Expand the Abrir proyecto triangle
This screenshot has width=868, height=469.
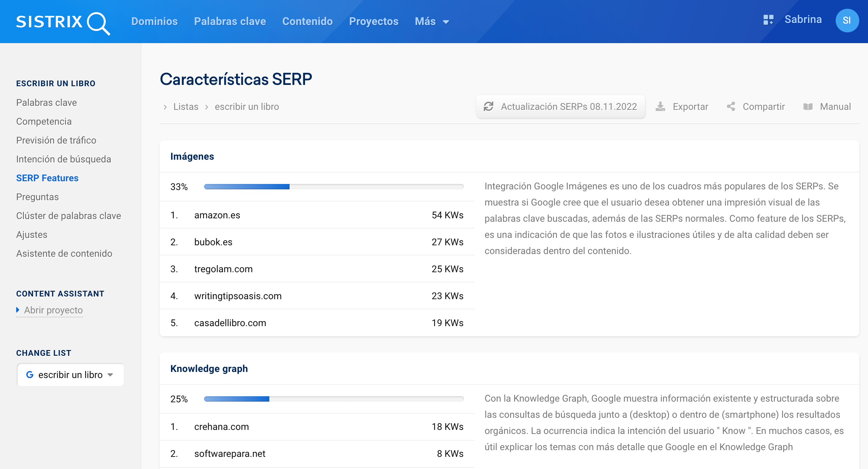click(18, 310)
